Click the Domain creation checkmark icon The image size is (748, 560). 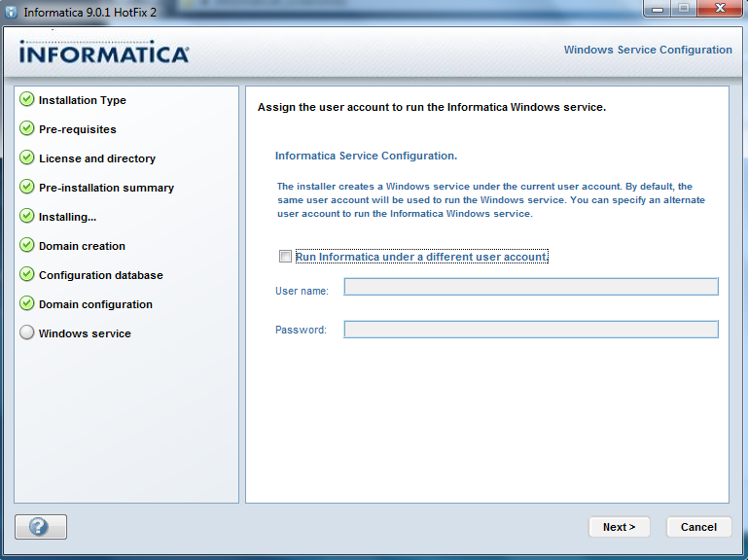coord(27,246)
